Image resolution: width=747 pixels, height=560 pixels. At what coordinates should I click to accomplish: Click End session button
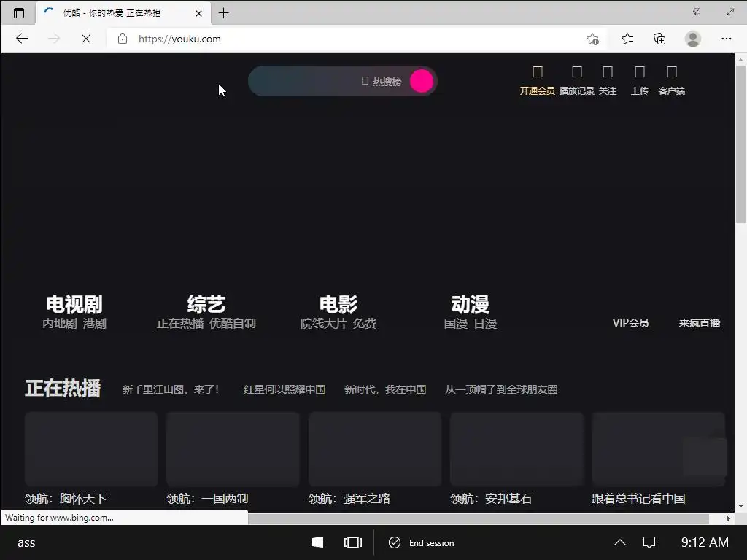422,542
